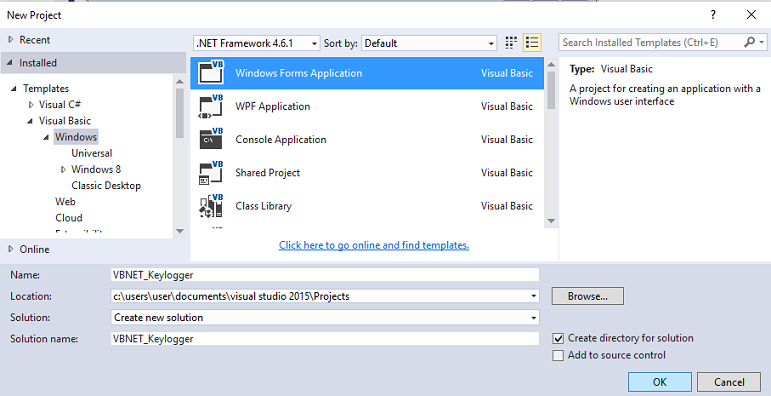Select the WPF Application template icon
771x396 pixels.
pyautogui.click(x=211, y=106)
